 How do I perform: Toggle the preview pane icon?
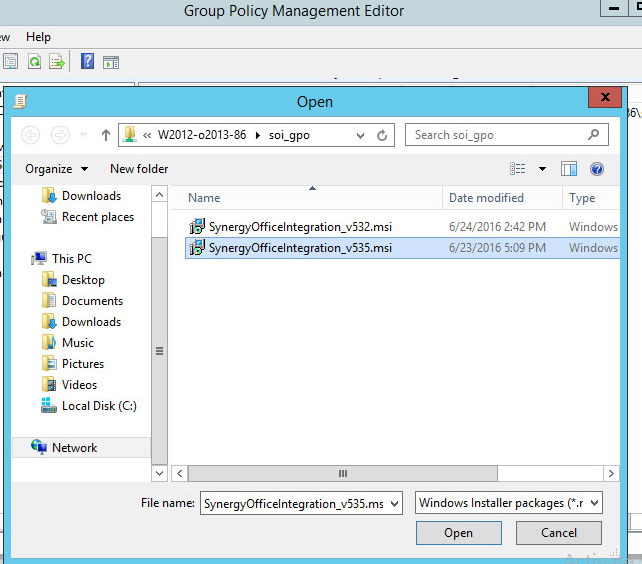[x=569, y=169]
